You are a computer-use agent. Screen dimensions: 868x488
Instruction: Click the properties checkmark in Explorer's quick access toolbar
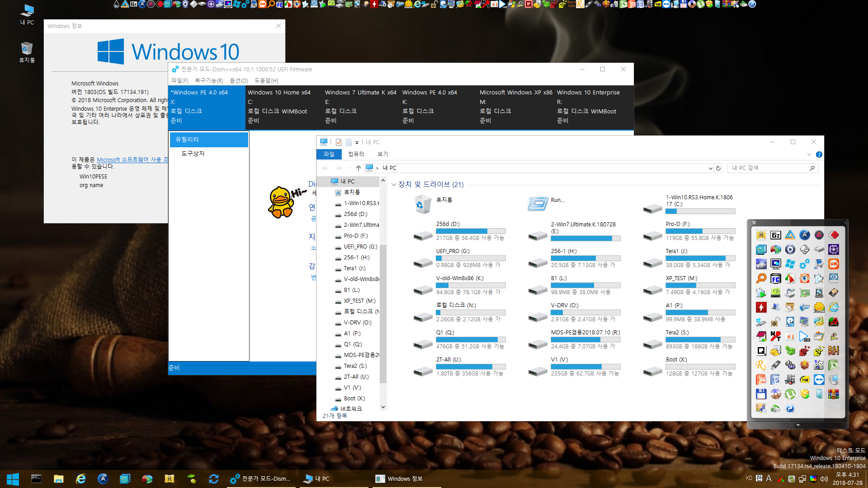coord(339,142)
